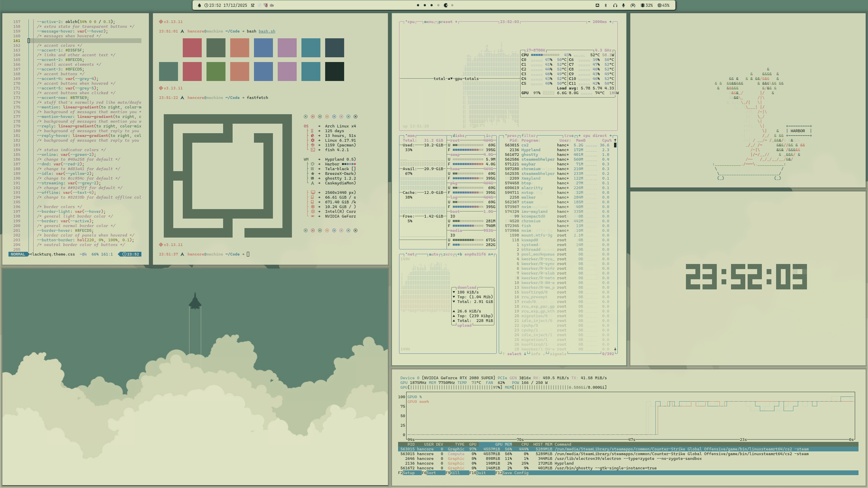This screenshot has width=868, height=488.
Task: Click the Pac-Man active workspace indicator
Action: click(x=446, y=5)
